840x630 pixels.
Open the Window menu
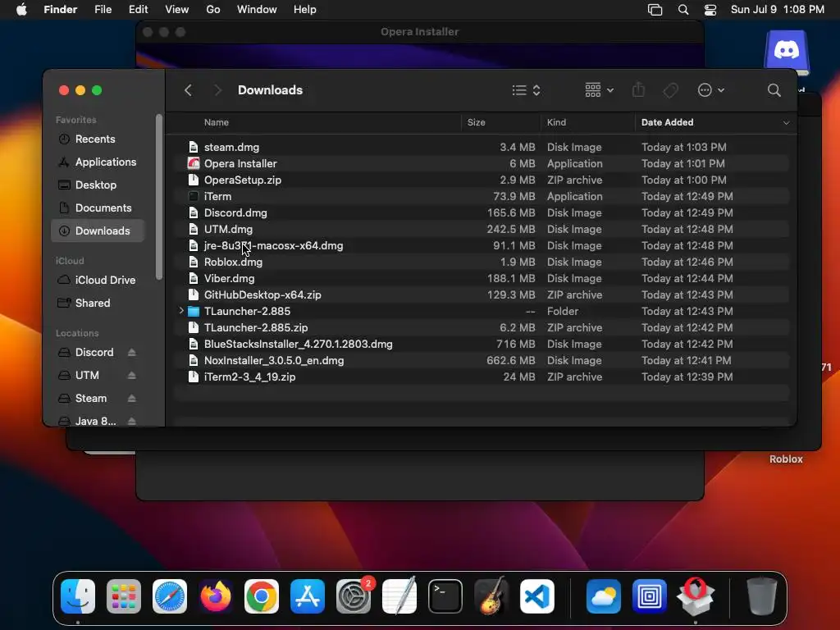(257, 10)
